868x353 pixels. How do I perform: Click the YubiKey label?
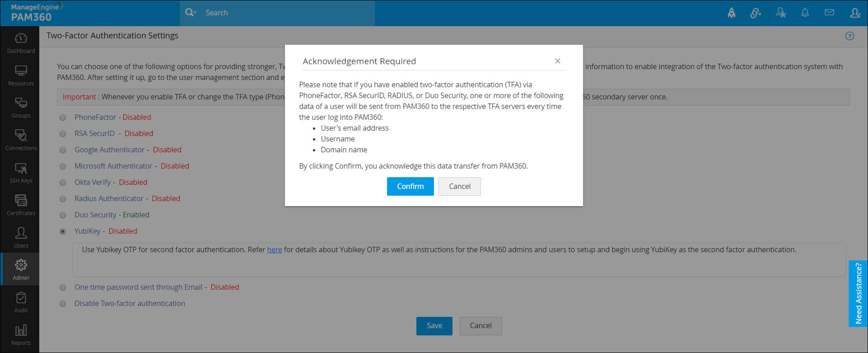click(87, 231)
